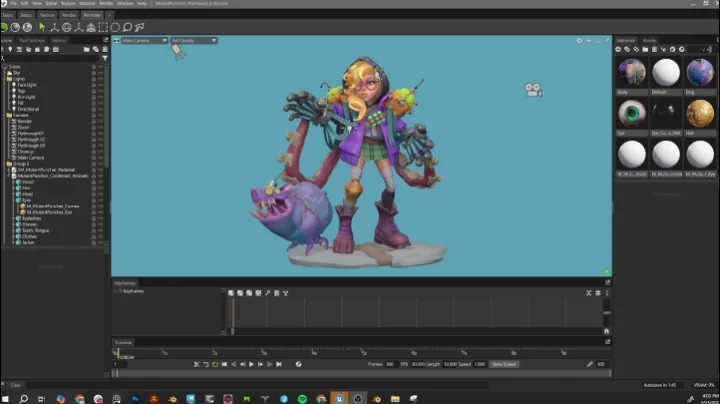The width and height of the screenshot is (720, 404).
Task: Select the Eye material sphere
Action: click(631, 113)
